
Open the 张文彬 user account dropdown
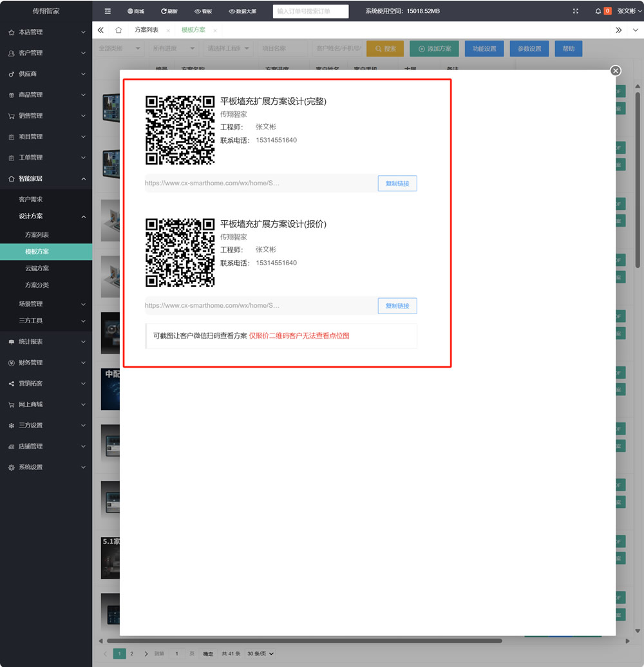click(x=630, y=11)
